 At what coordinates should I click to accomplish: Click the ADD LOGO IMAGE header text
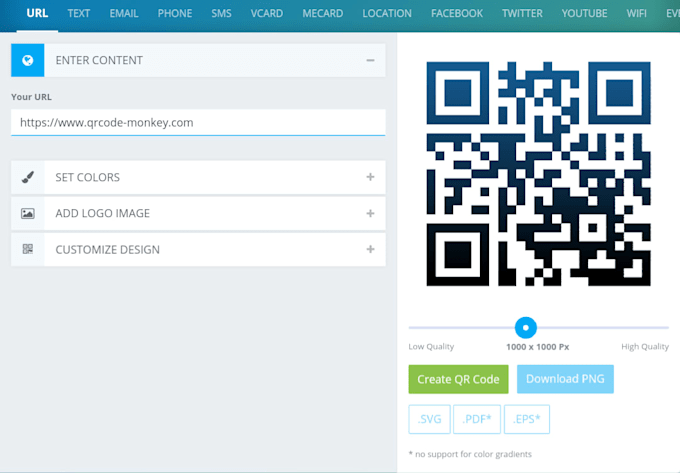point(103,213)
